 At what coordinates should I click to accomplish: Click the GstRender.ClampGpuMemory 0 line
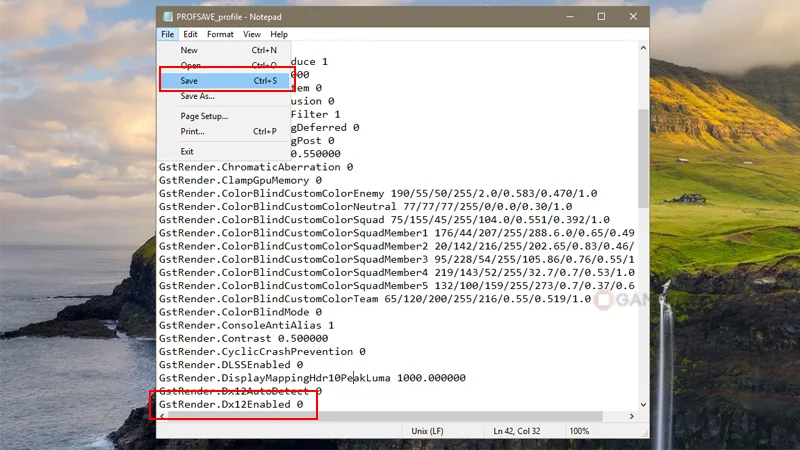(x=240, y=180)
